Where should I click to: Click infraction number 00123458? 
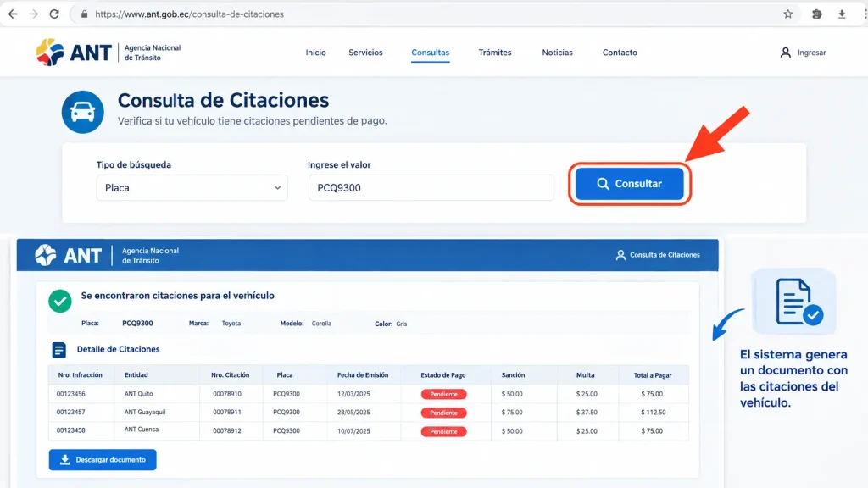71,430
